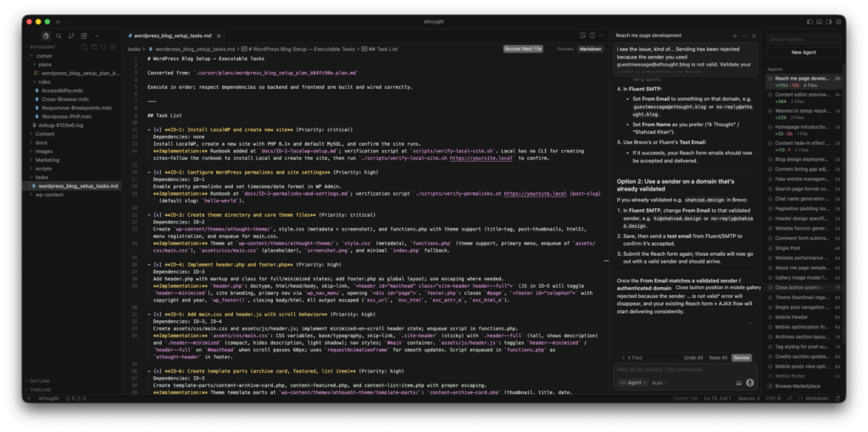868x432 pixels.
Task: Attach an image with the image icon
Action: coord(738,383)
